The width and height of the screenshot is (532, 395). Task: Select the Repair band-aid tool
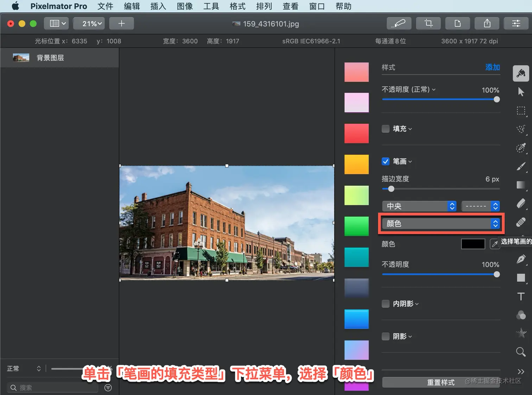click(x=521, y=222)
